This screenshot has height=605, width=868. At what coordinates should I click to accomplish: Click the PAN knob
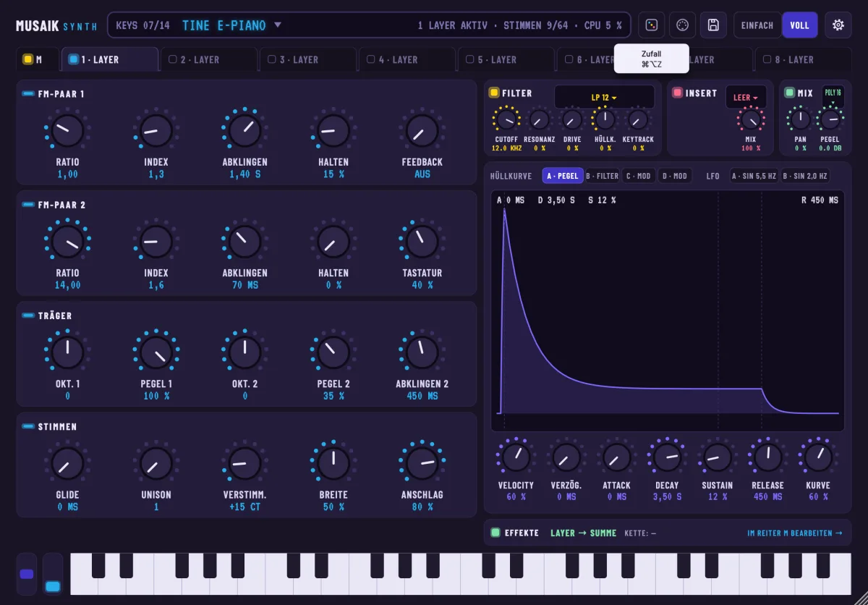800,119
